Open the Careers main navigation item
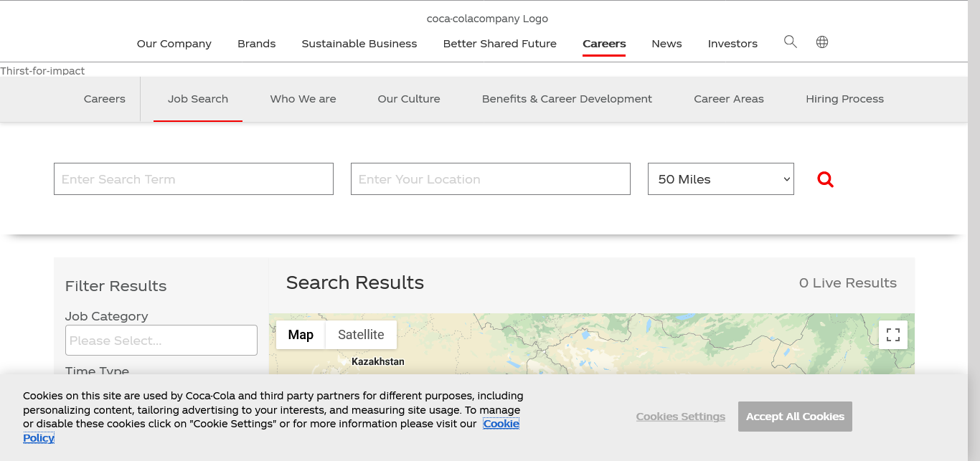Image resolution: width=980 pixels, height=461 pixels. point(604,44)
